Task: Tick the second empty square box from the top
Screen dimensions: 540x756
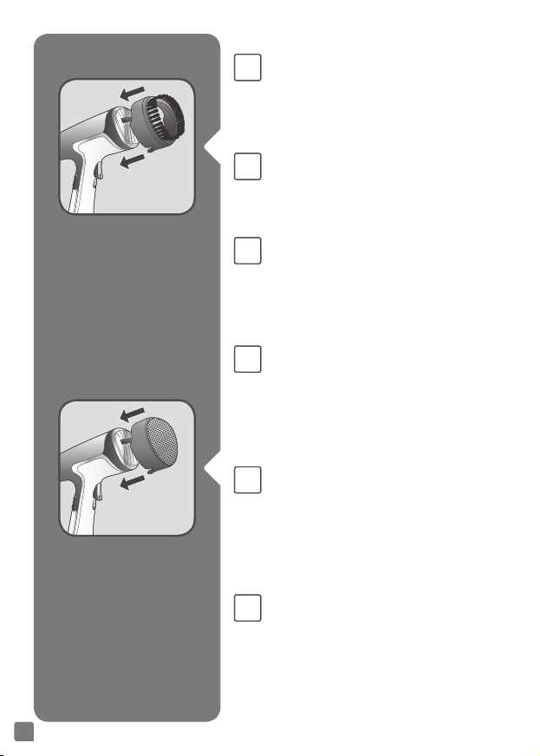Action: pos(247,166)
